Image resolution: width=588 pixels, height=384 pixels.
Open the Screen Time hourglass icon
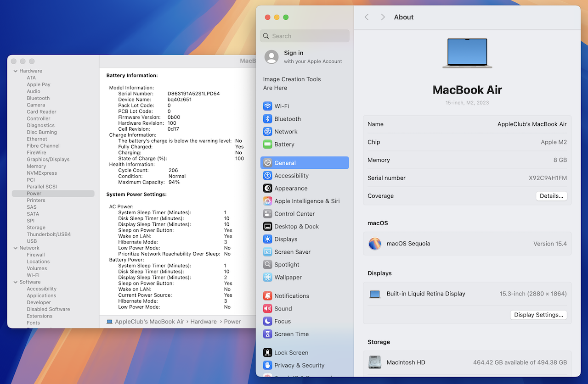[x=267, y=334]
